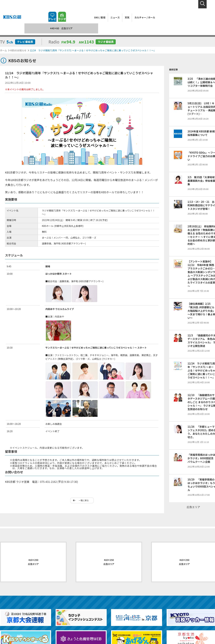Click the middle 410×250 広告エリア box
This screenshot has height=644, width=215.
[x=109, y=562]
